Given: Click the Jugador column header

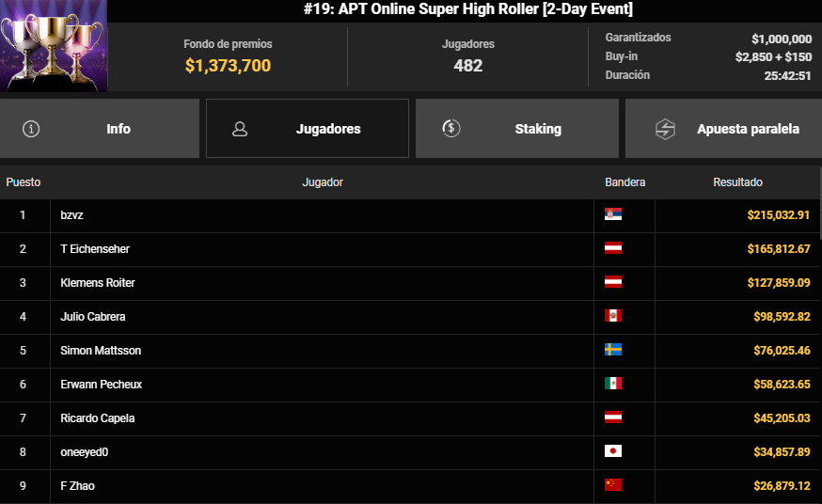Looking at the screenshot, I should pyautogui.click(x=323, y=182).
